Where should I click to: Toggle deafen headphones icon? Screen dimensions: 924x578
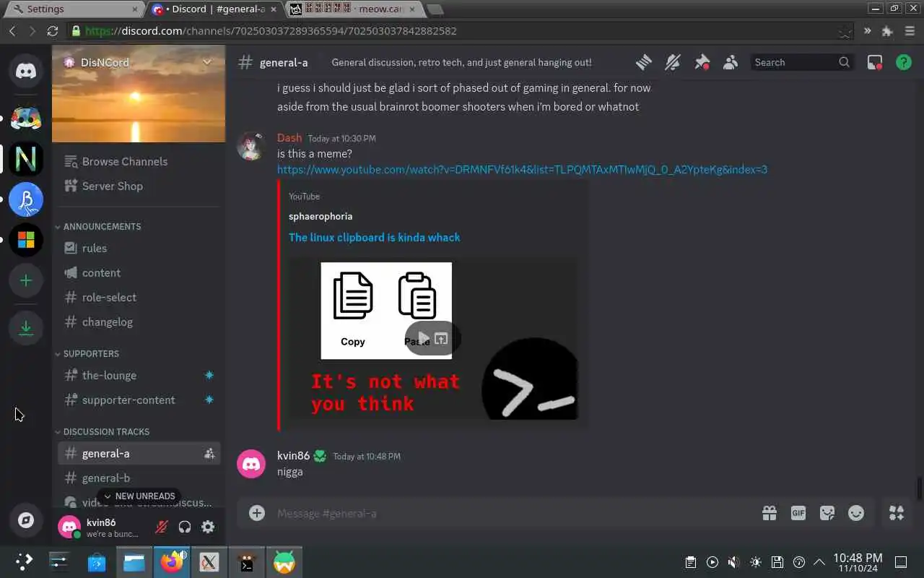(185, 527)
